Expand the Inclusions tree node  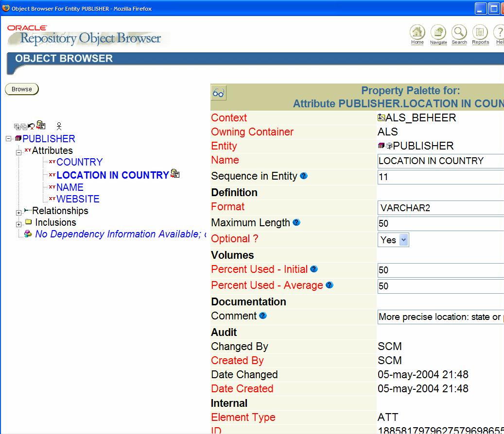(x=19, y=224)
